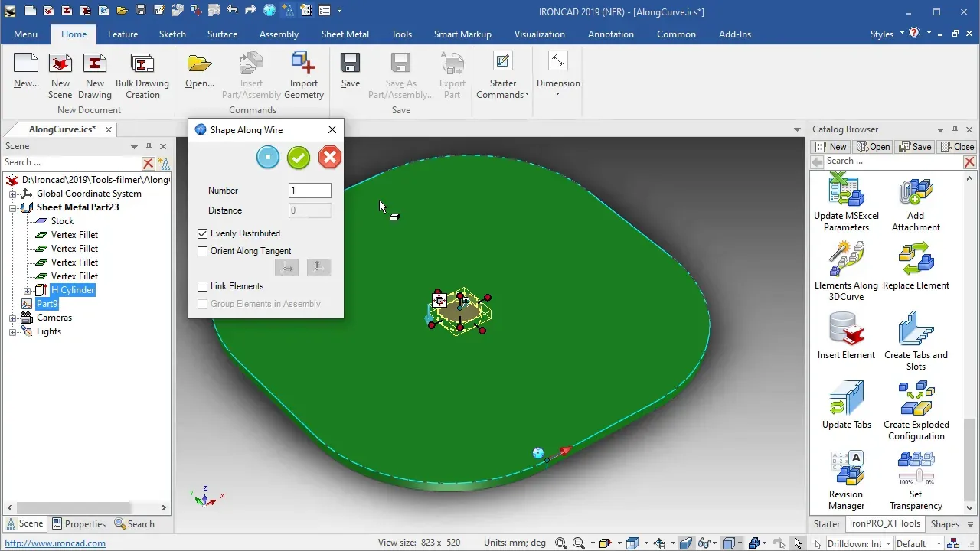Viewport: 980px width, 551px height.
Task: Click the help question mark icon
Action: pyautogui.click(x=913, y=34)
